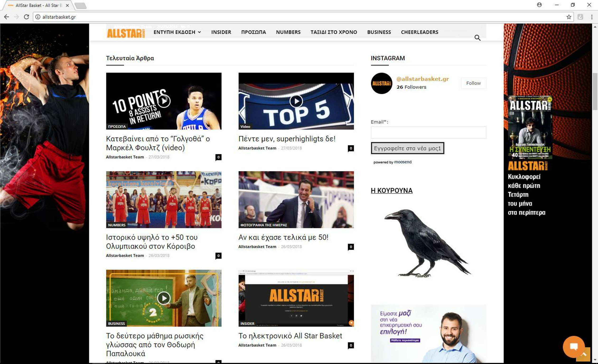Image resolution: width=598 pixels, height=364 pixels.
Task: Click Εγγραφείτε στα νέα μας button
Action: (407, 148)
